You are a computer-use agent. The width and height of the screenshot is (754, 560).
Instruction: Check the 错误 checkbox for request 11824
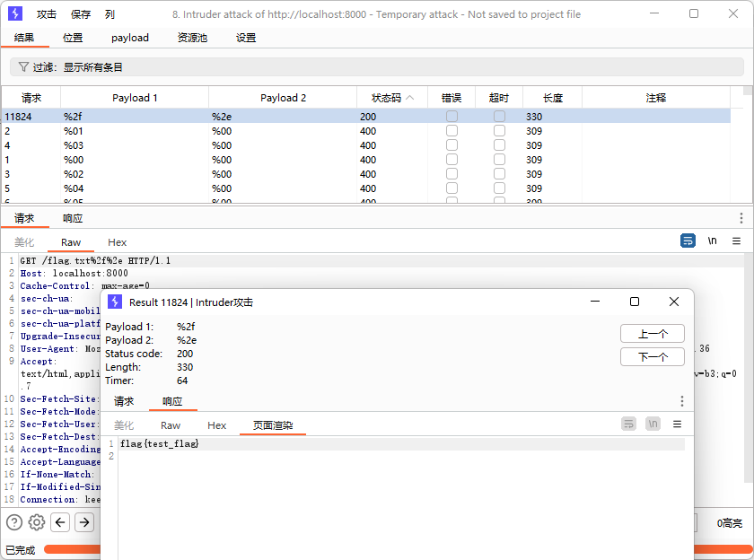pos(452,117)
